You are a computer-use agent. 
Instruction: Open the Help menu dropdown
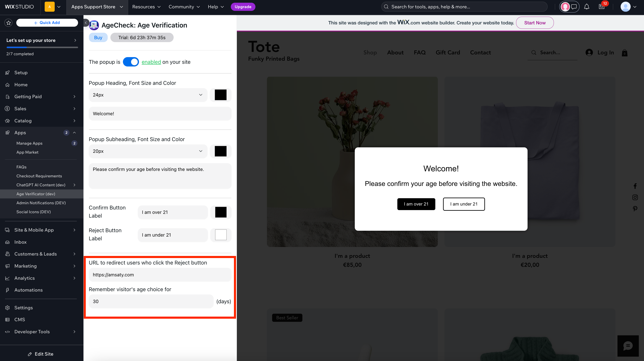tap(216, 7)
